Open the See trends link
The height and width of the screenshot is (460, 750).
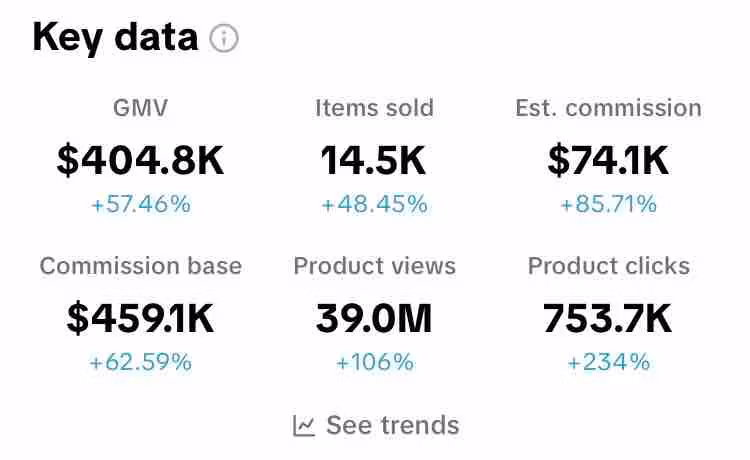click(x=392, y=425)
